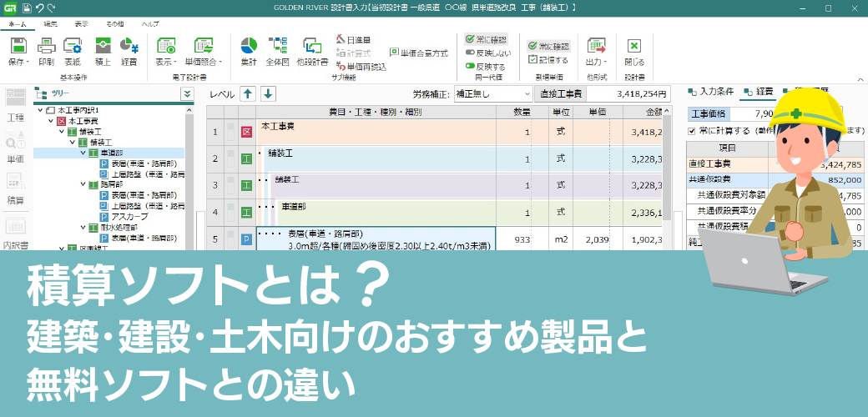
Task: Click the redo arrow in title bar
Action: click(52, 8)
